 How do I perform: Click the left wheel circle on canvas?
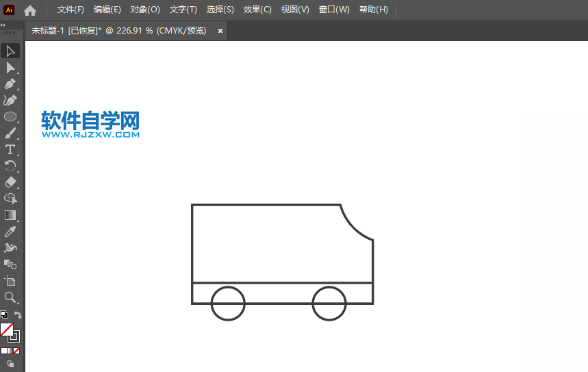coord(228,303)
